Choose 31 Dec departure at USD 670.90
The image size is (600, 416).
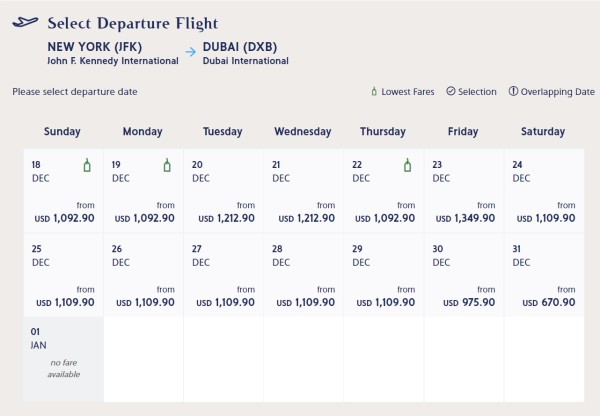[x=543, y=275]
